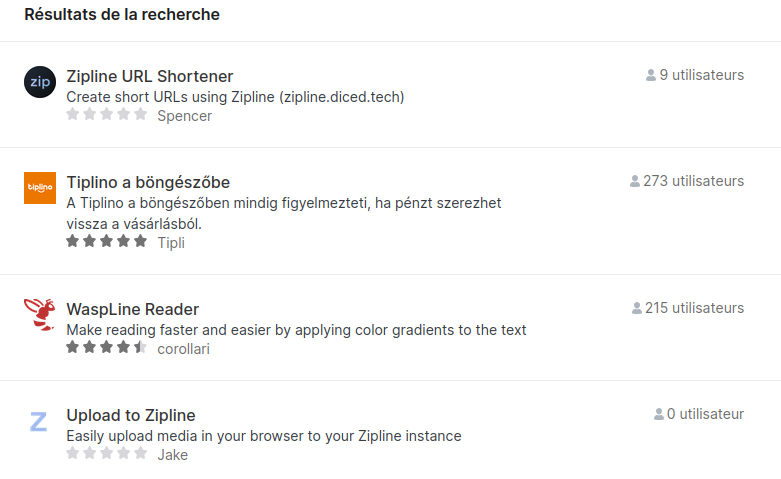Open the Zipline URL Shortener zip icon
The image size is (781, 479).
pos(40,82)
